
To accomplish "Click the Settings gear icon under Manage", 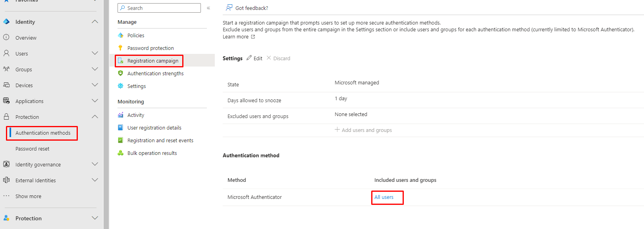I will coord(121,86).
